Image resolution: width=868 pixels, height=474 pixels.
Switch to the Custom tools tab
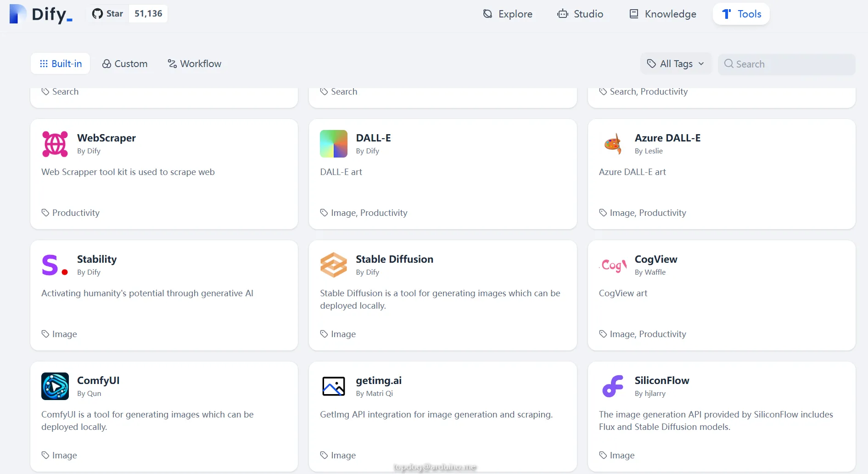[125, 64]
